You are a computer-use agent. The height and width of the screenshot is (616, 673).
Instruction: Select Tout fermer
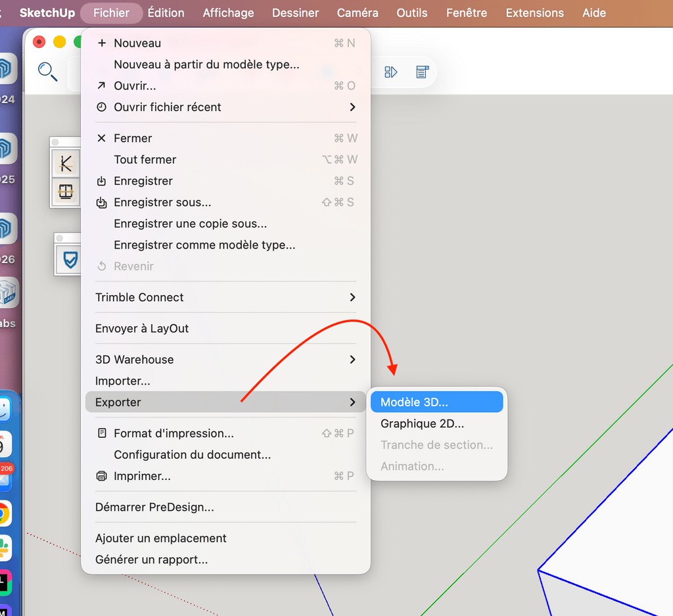pyautogui.click(x=226, y=160)
